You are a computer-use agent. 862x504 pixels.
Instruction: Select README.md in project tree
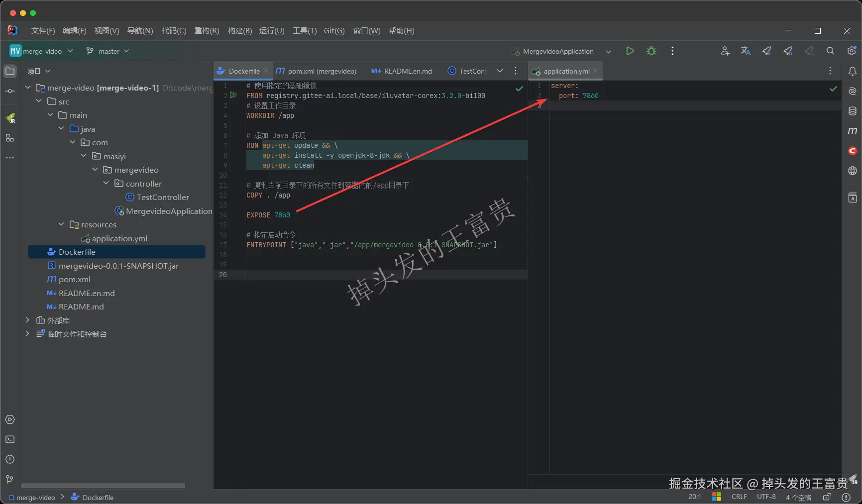click(x=75, y=306)
